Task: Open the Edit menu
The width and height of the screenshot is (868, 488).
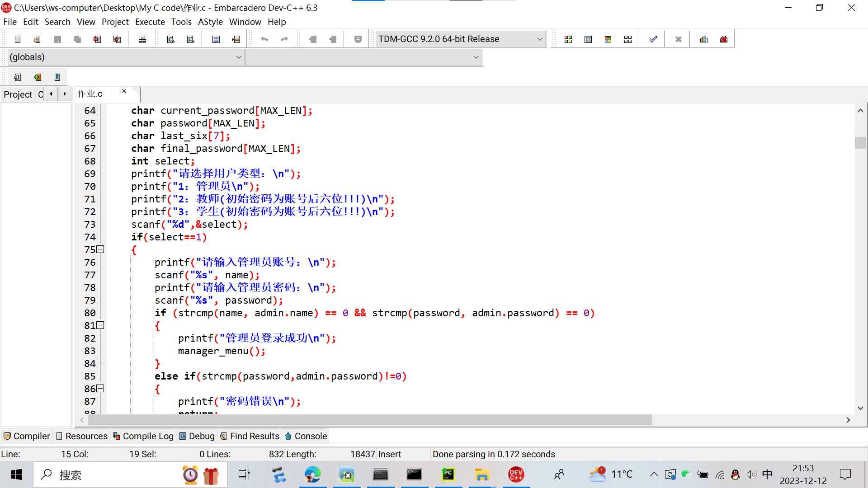Action: (x=31, y=22)
